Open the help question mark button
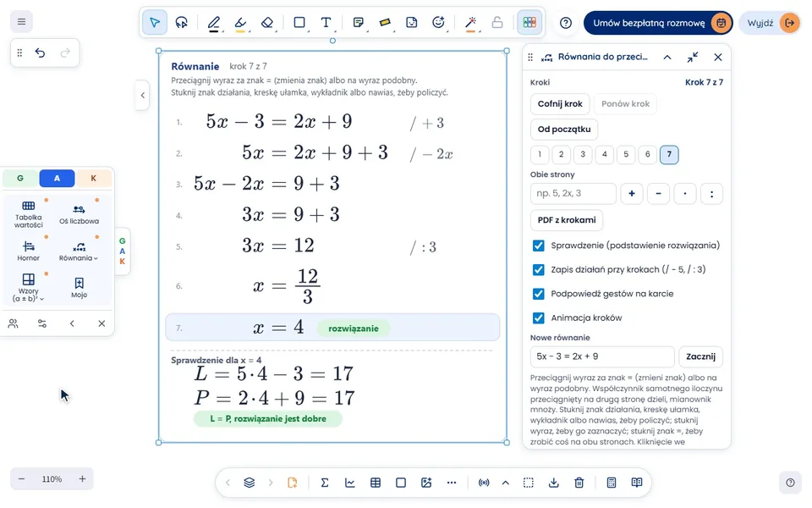812x508 pixels. (566, 23)
